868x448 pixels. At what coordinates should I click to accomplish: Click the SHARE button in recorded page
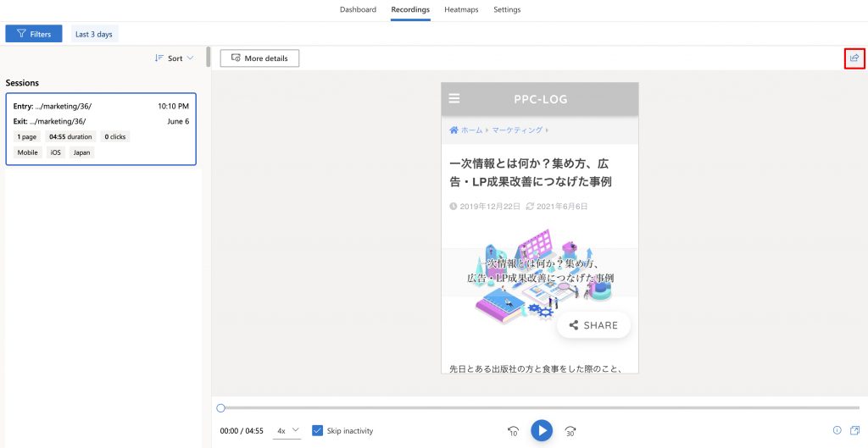coord(593,325)
